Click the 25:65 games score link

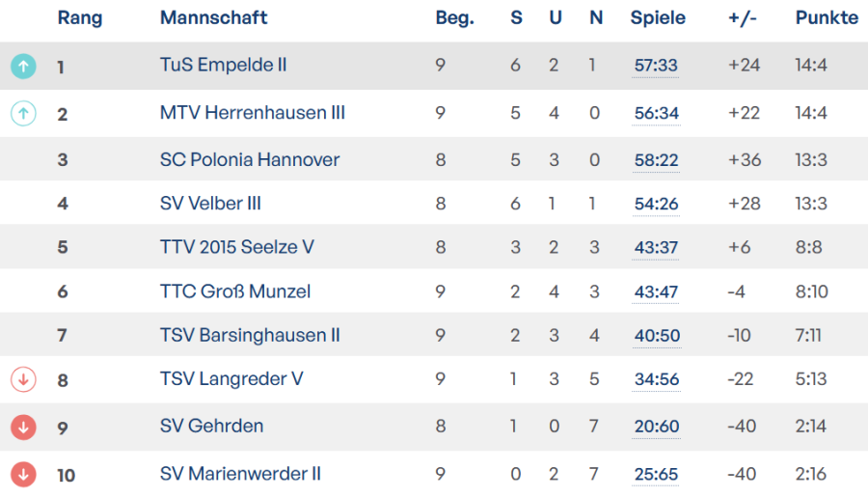pyautogui.click(x=656, y=475)
